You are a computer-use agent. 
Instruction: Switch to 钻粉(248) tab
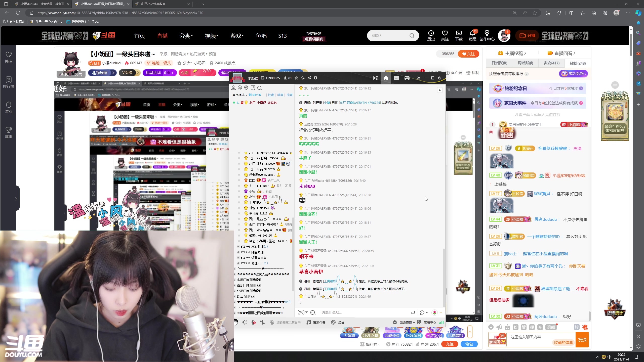[578, 63]
